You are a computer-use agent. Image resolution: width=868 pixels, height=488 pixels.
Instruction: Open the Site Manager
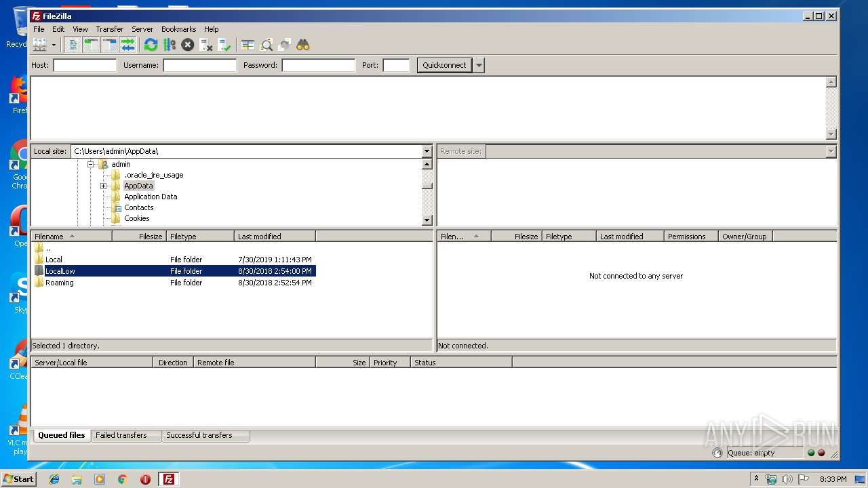[39, 45]
